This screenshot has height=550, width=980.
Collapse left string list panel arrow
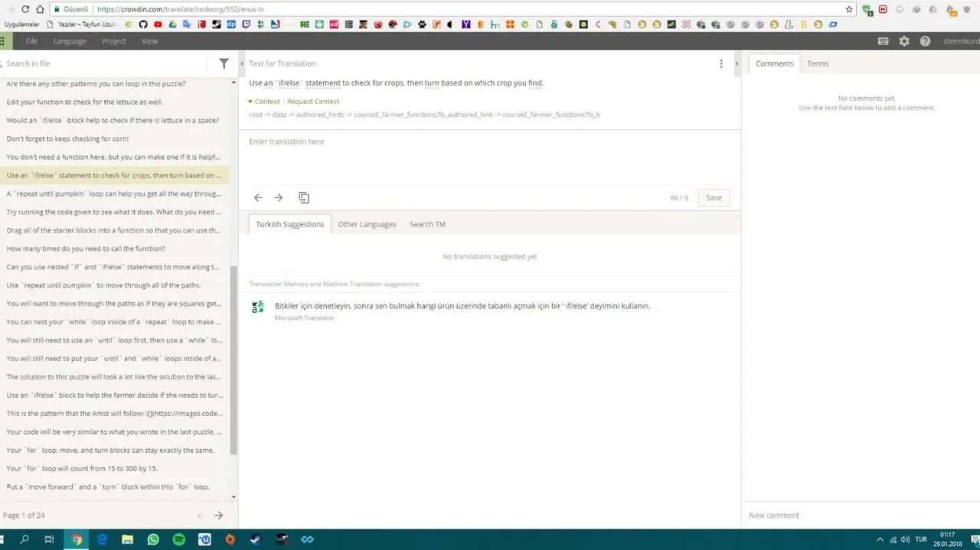point(242,63)
